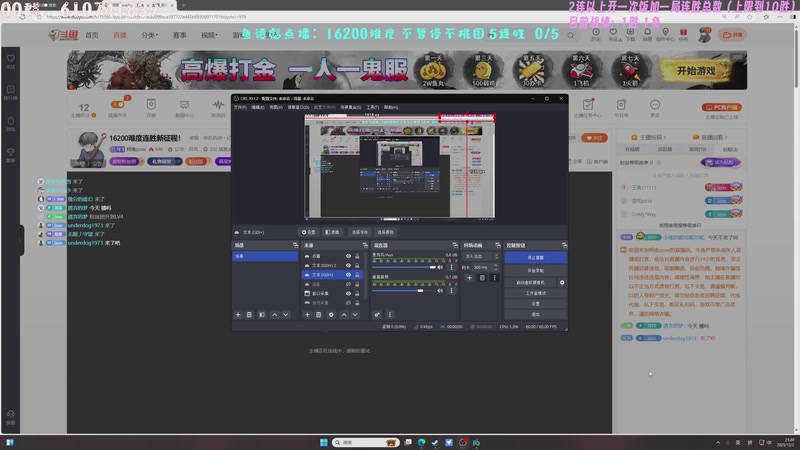Screen dimensions: 800x450
Task: Add a new source with Sources plus icon
Action: pos(307,315)
